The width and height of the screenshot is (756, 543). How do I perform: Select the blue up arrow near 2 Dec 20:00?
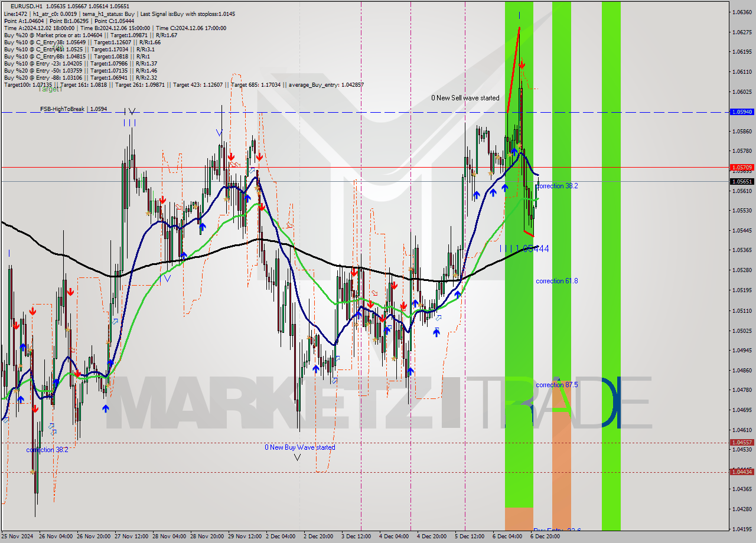[315, 370]
